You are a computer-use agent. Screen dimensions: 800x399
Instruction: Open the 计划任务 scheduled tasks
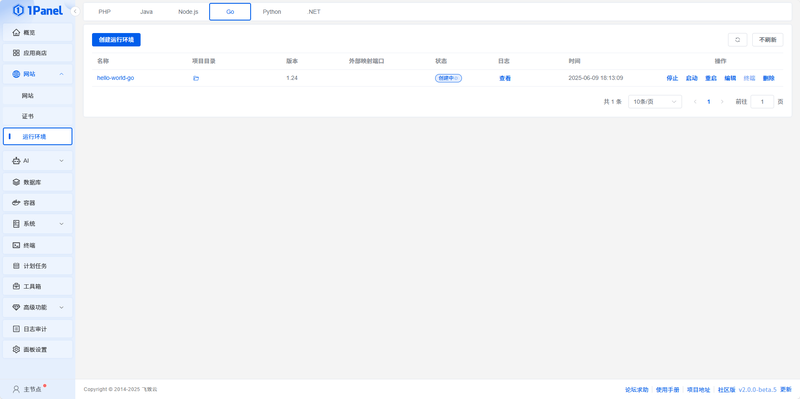coord(38,266)
